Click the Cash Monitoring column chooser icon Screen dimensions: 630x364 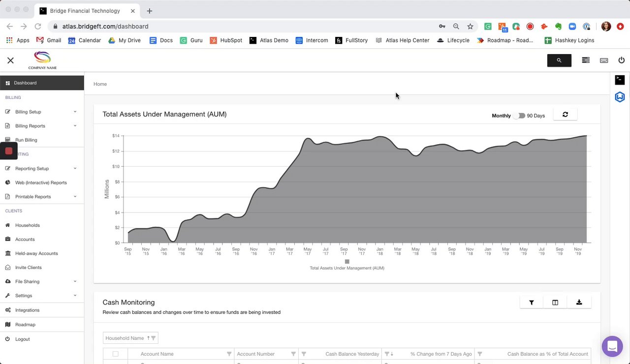(555, 303)
